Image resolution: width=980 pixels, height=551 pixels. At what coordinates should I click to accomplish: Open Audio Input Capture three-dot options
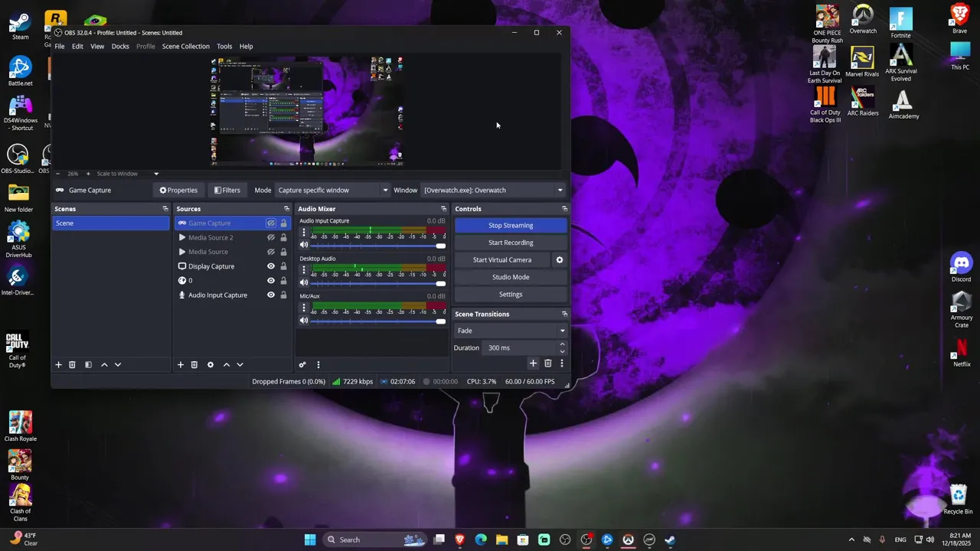304,233
